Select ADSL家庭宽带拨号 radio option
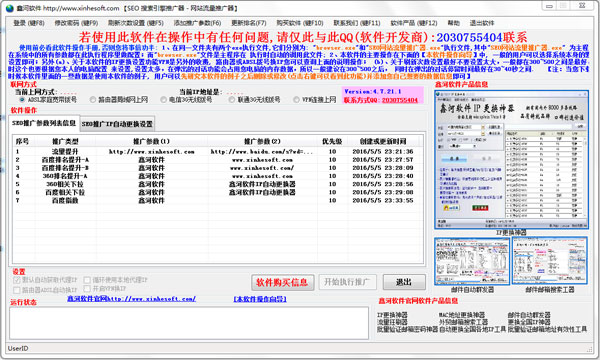This screenshot has height=360, width=600. [48, 99]
